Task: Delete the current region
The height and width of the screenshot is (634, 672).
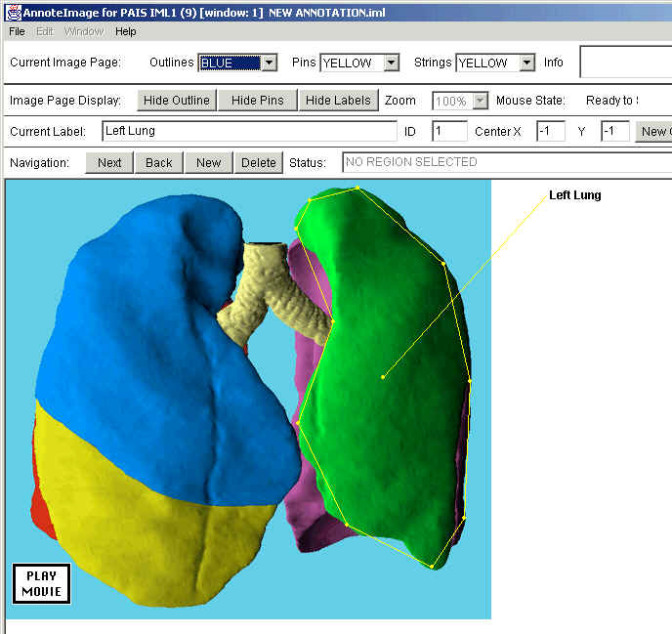Action: [x=258, y=162]
